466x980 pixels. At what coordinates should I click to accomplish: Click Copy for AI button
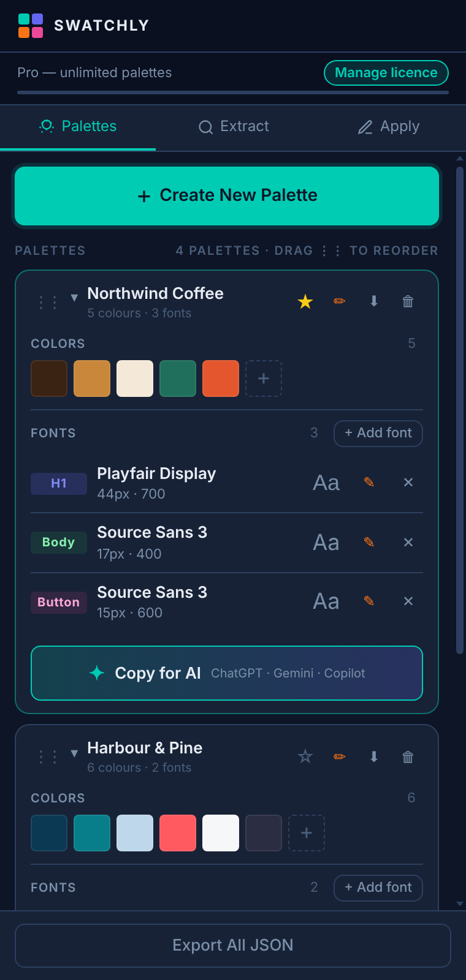[x=227, y=673]
